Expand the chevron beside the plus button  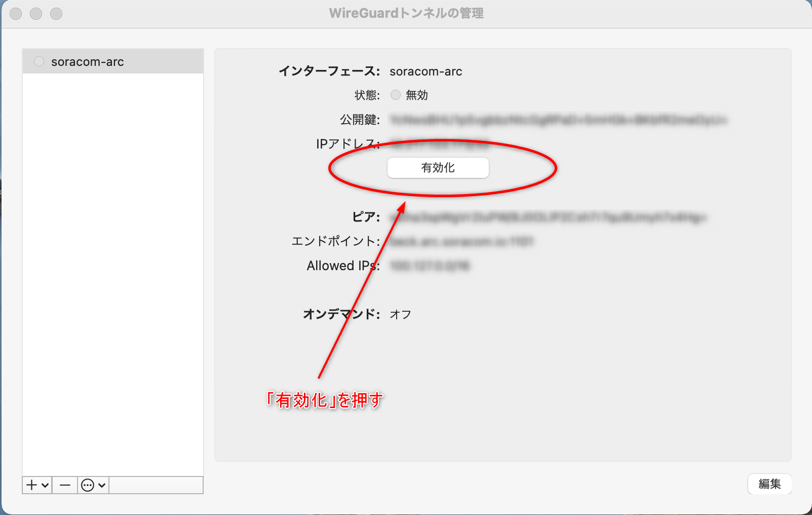coord(46,485)
